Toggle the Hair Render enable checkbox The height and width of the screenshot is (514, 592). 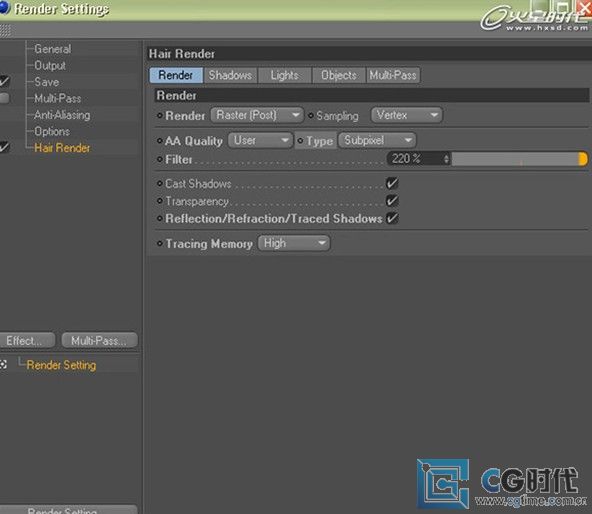click(x=4, y=147)
